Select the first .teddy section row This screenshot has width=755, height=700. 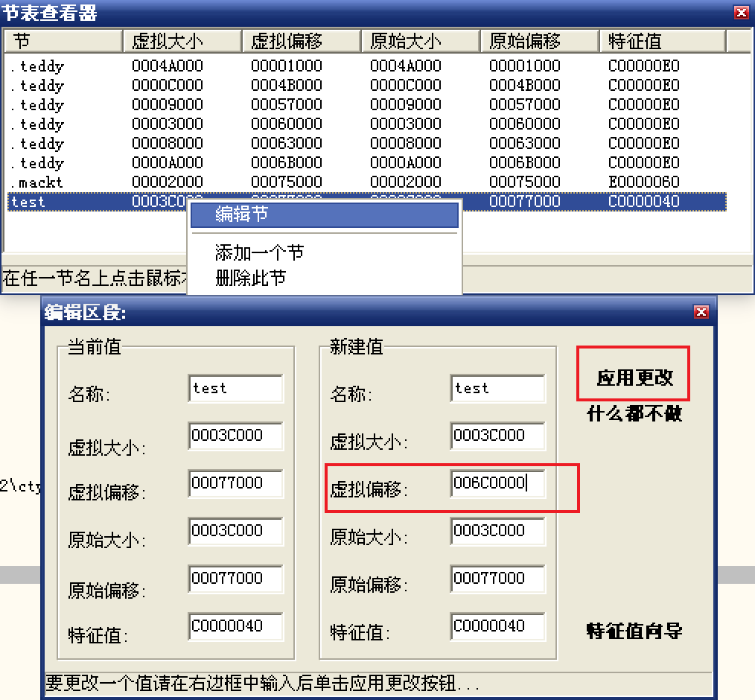click(x=37, y=66)
